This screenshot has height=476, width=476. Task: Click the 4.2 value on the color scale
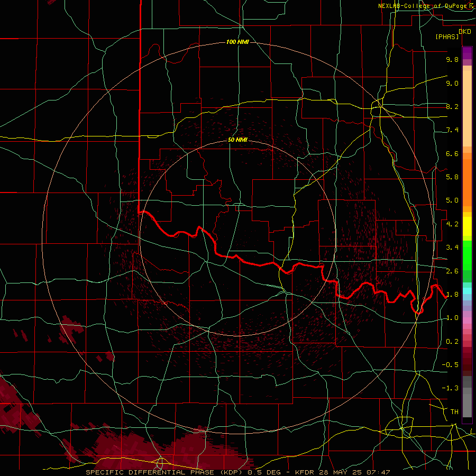[x=452, y=224]
